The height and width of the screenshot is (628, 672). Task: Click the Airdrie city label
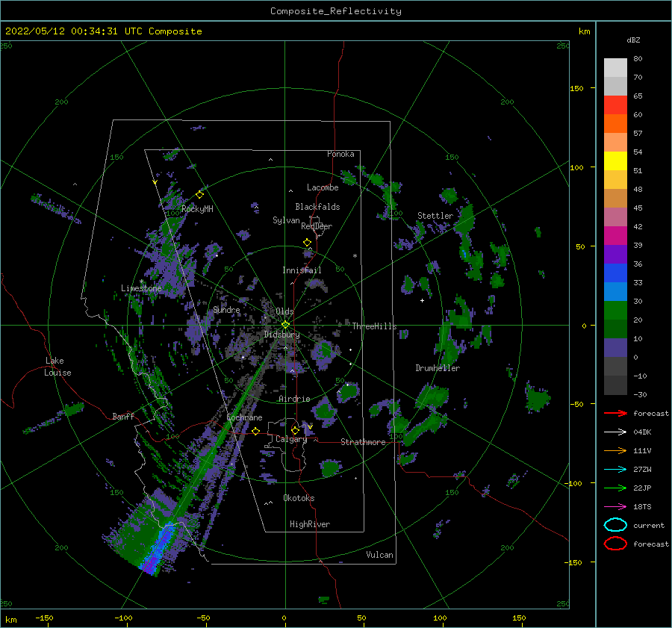point(294,399)
